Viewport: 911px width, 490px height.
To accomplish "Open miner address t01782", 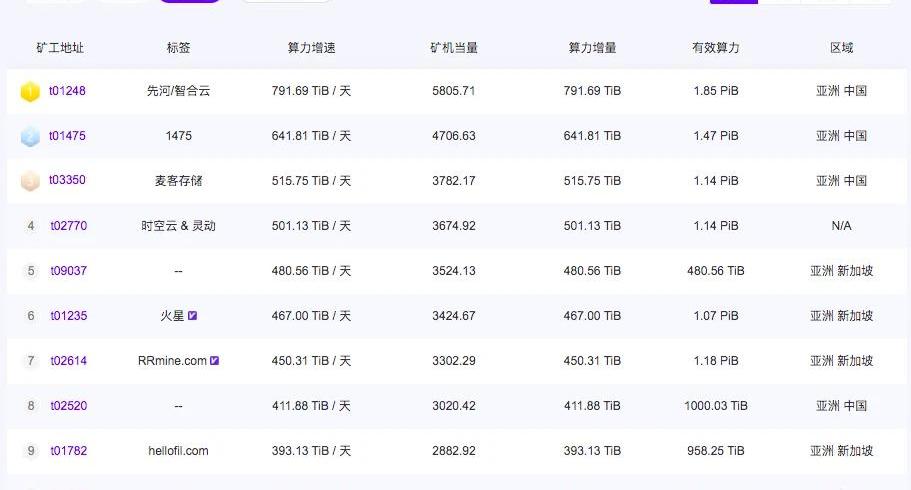I will [x=68, y=451].
